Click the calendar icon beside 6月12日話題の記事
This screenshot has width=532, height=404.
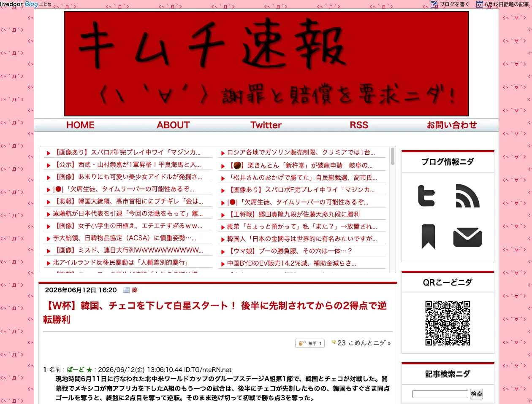coord(479,4)
